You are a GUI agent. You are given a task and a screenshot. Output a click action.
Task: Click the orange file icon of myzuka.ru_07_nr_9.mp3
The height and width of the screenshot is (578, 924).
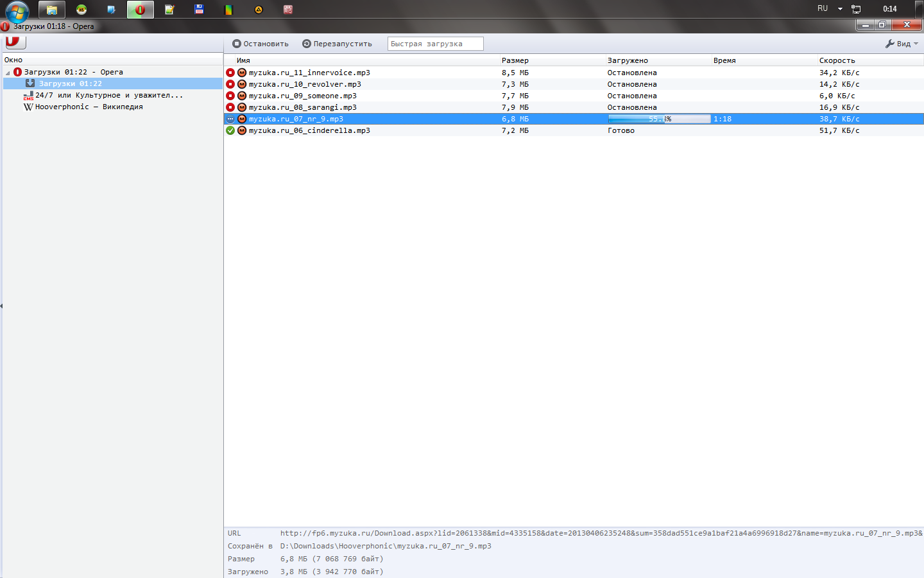tap(242, 119)
